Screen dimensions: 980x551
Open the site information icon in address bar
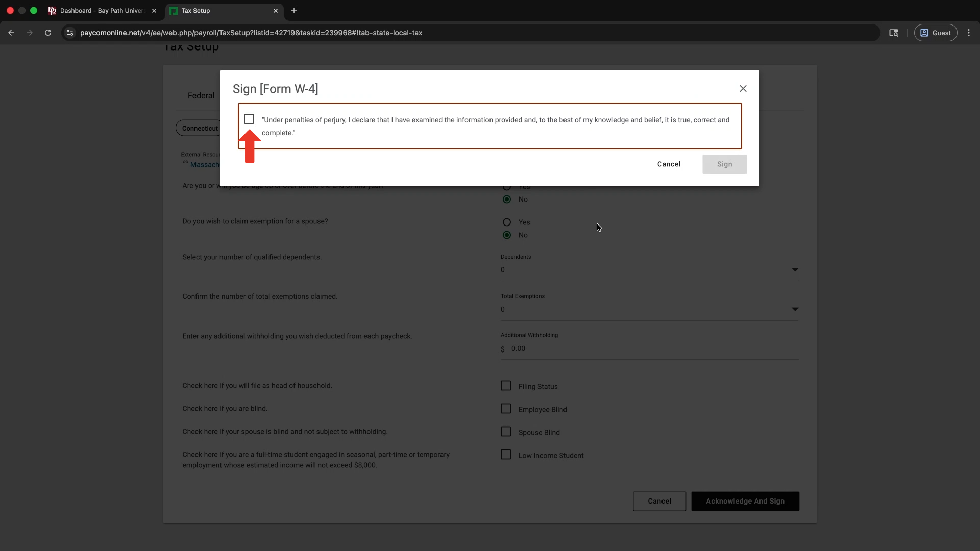(70, 33)
